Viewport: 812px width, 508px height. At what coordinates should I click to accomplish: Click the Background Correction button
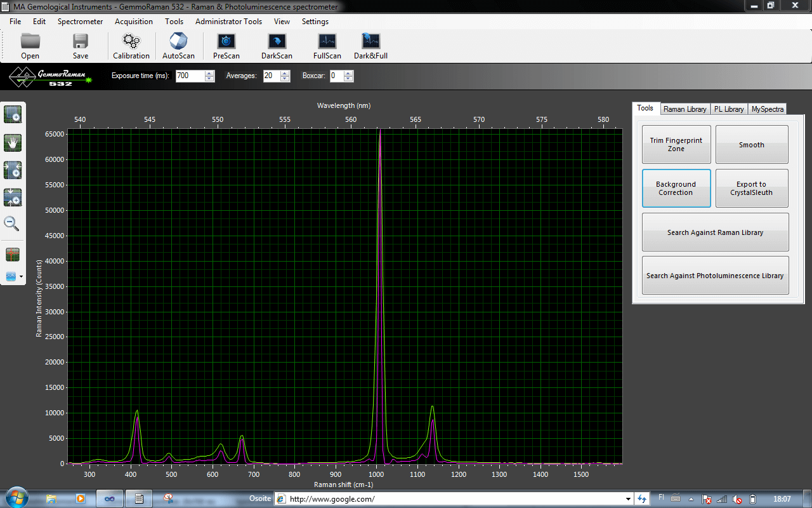(x=676, y=188)
